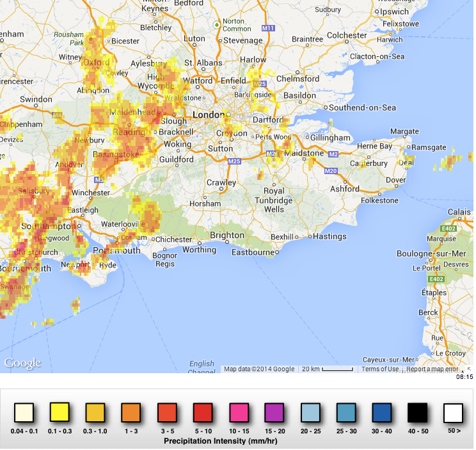
Task: Click the Map data ©2014 Google text
Action: [259, 369]
